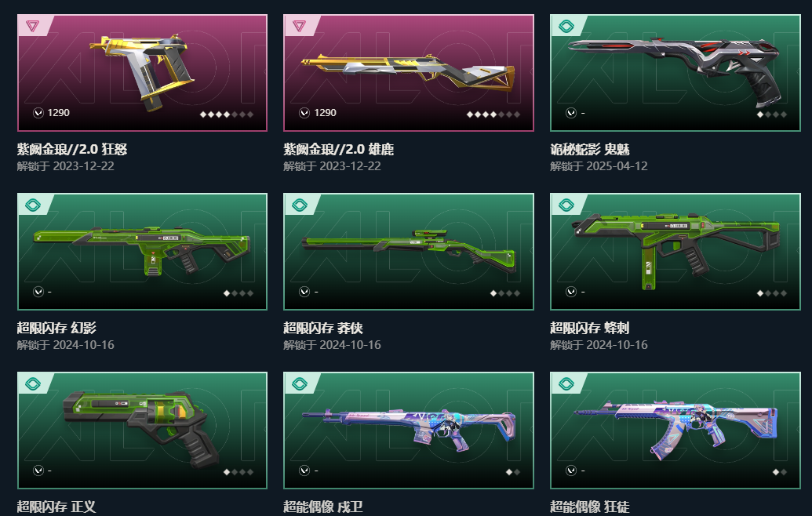812x516 pixels.
Task: Click the pink tier badge on 紫阙金琅 雄鹿 card
Action: (x=299, y=26)
